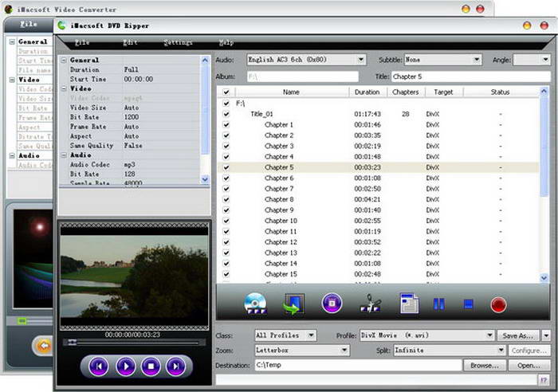Open the Audio track dropdown
Image resolution: width=558 pixels, height=392 pixels.
(361, 59)
